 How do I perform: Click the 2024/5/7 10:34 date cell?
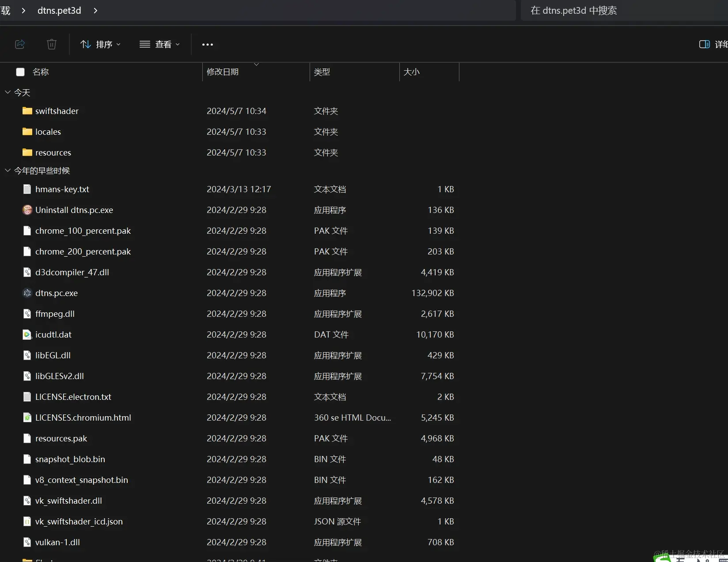coord(236,111)
